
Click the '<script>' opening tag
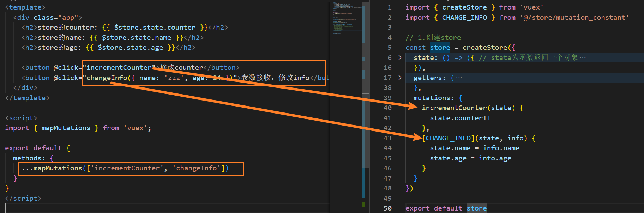(21, 118)
